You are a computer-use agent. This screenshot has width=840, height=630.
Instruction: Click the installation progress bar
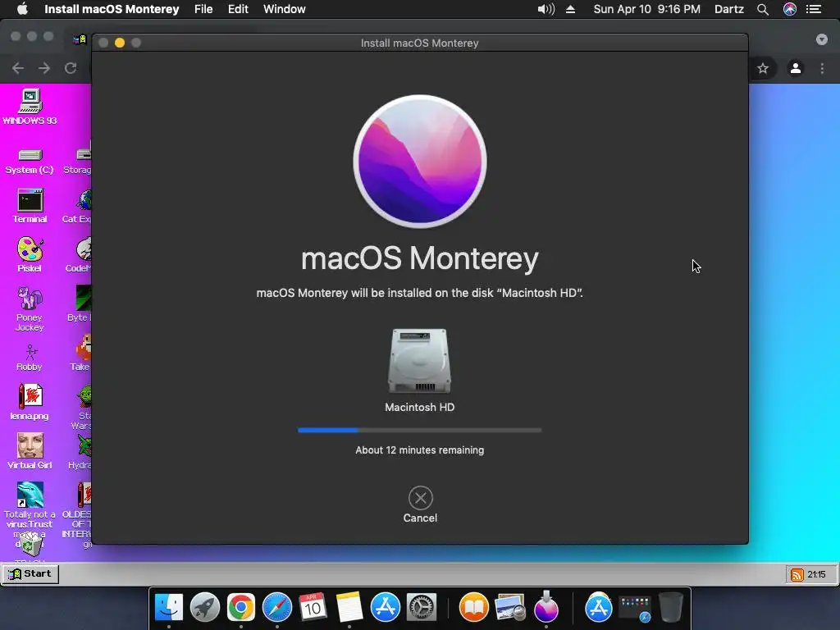[x=419, y=430]
